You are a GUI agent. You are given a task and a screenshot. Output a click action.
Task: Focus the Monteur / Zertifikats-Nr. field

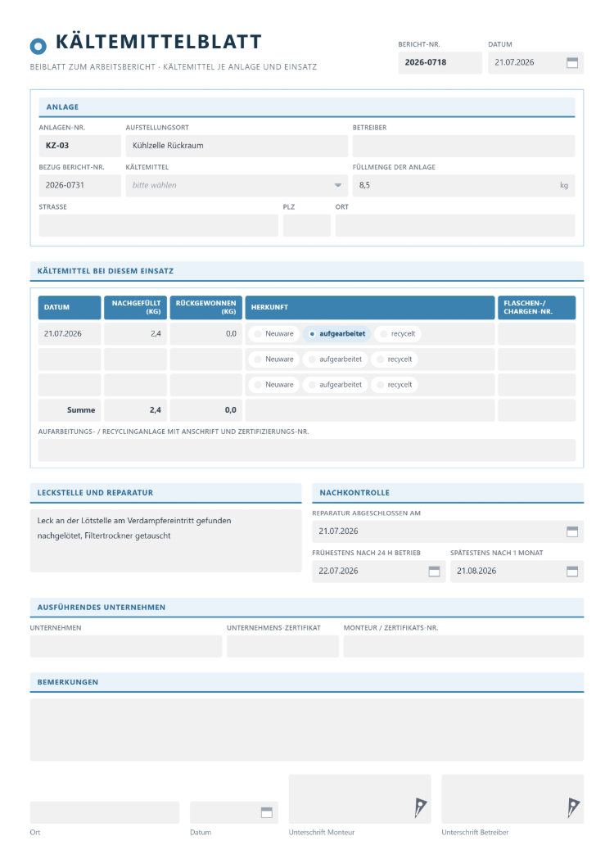tap(463, 646)
